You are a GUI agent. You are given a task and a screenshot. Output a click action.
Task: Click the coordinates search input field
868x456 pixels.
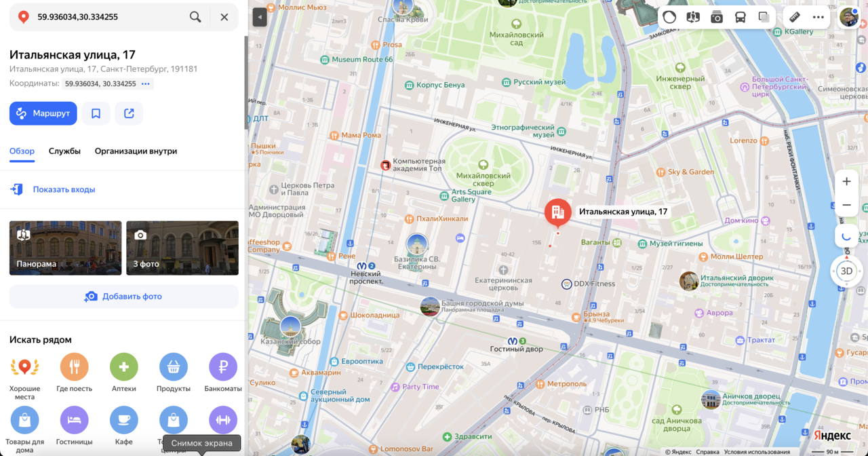(x=108, y=17)
